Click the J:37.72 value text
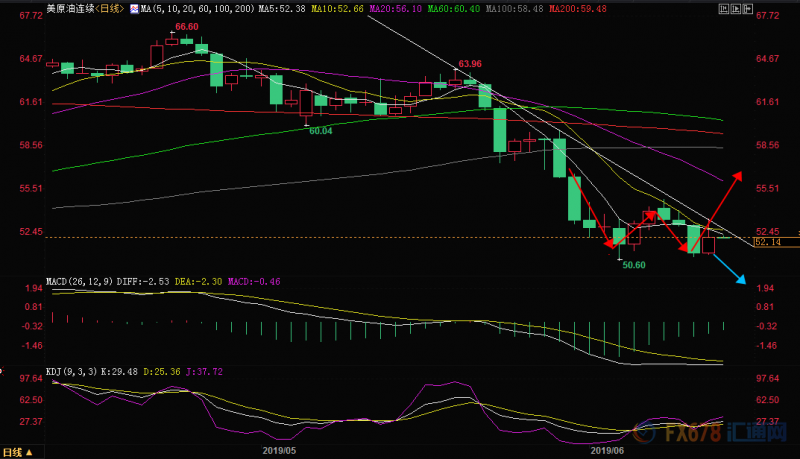The width and height of the screenshot is (800, 459). click(x=204, y=372)
